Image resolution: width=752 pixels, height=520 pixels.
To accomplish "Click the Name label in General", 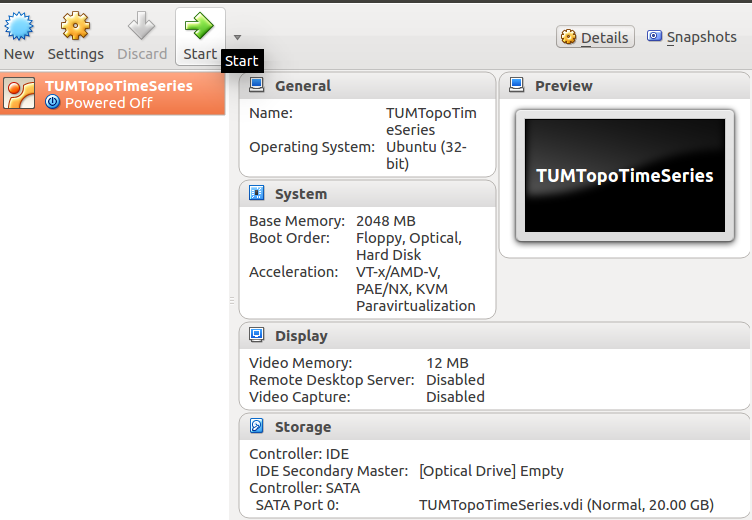I will coord(271,113).
